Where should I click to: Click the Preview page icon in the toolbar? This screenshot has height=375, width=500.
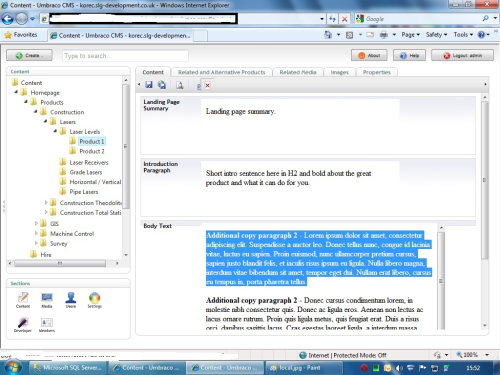tap(180, 85)
